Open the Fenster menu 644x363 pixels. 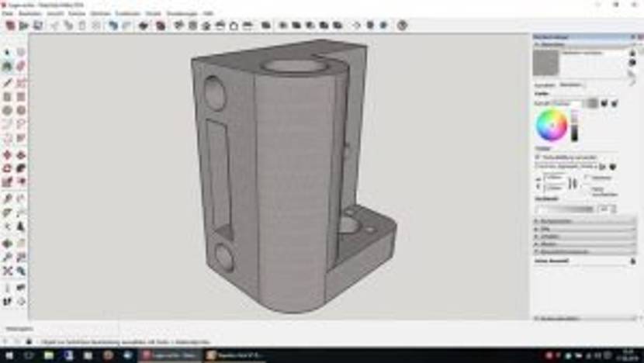tap(153, 13)
